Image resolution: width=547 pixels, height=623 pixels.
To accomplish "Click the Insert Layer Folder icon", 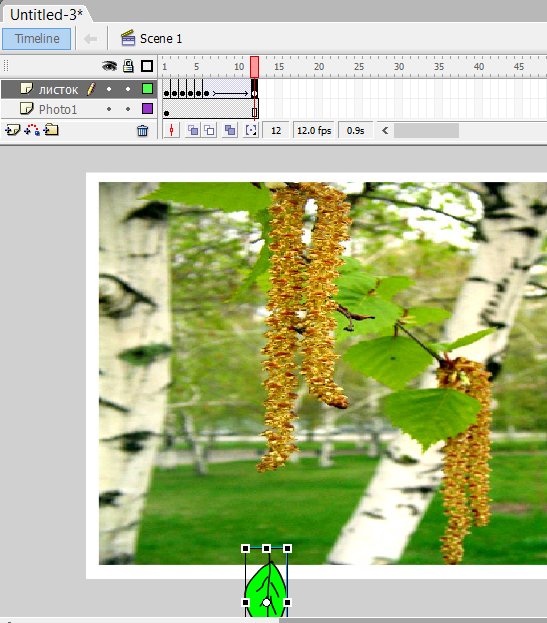I will click(51, 130).
